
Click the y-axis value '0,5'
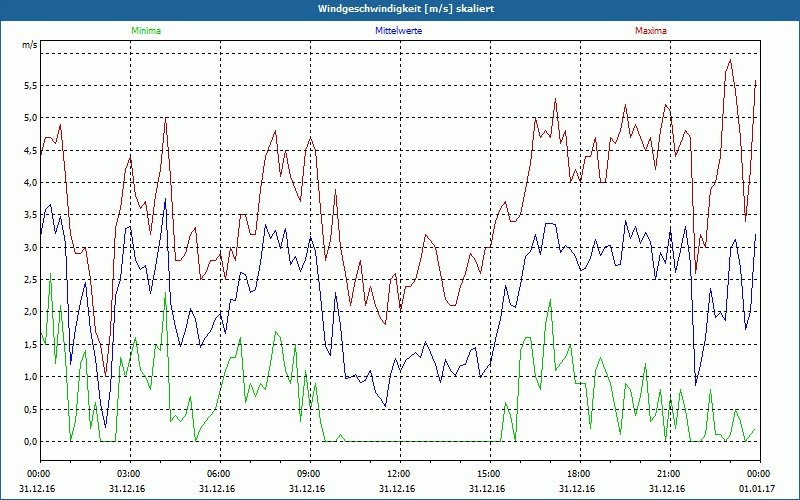click(x=31, y=409)
